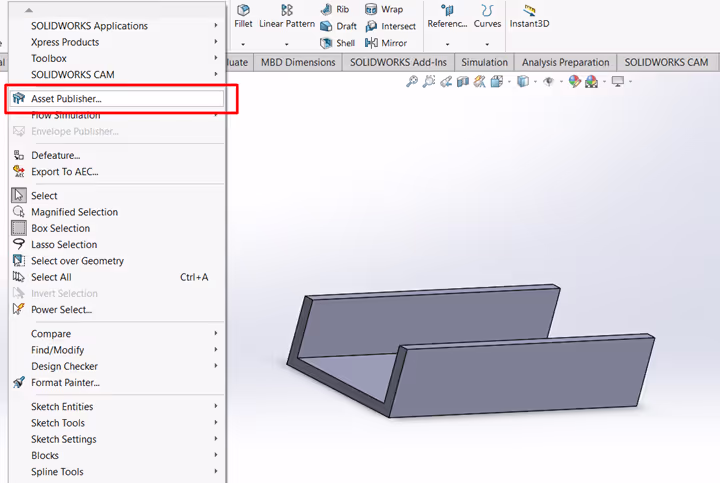The height and width of the screenshot is (483, 720).
Task: Click the Select cursor icon
Action: [x=19, y=195]
